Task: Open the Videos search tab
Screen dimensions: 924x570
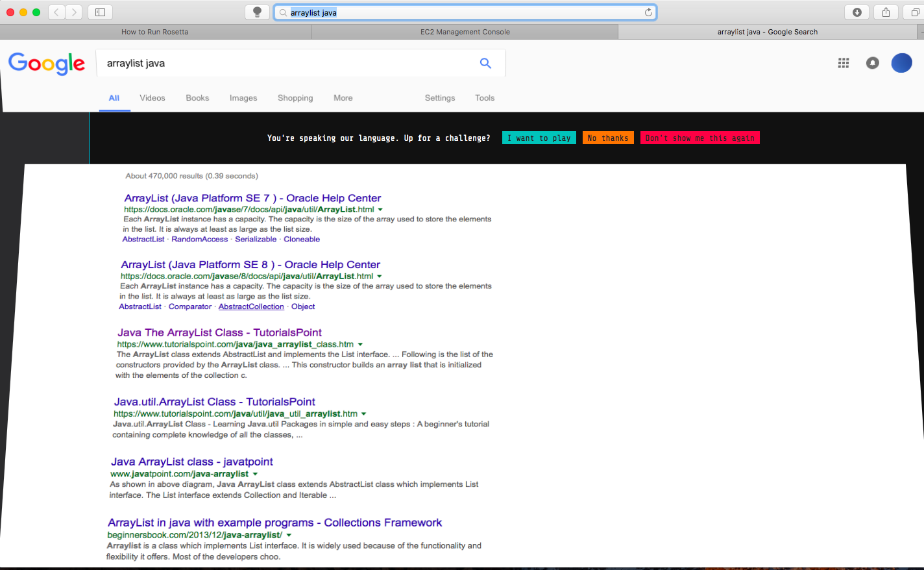Action: [152, 98]
